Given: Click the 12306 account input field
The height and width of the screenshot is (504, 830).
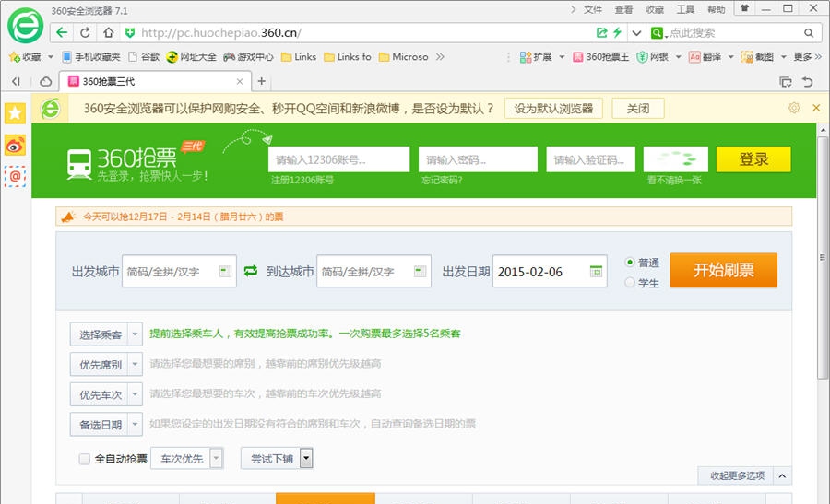Looking at the screenshot, I should 338,159.
